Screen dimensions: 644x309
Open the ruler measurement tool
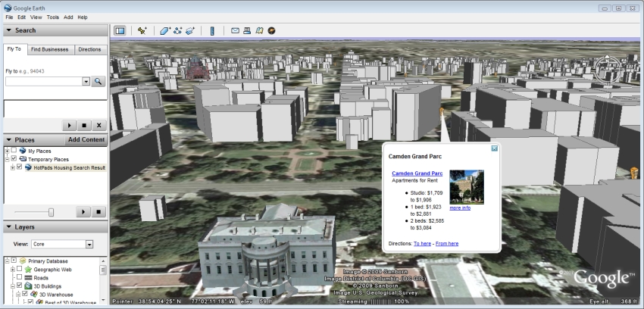pos(212,30)
